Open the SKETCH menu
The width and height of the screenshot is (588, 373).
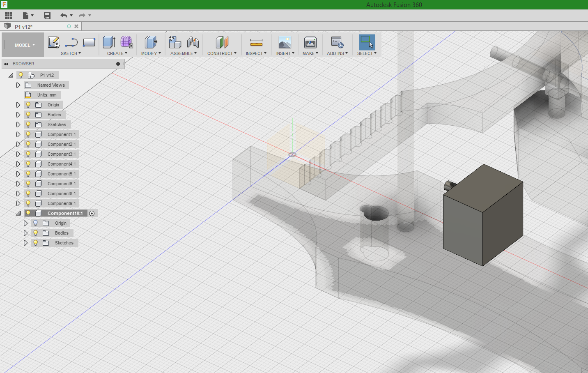point(71,53)
